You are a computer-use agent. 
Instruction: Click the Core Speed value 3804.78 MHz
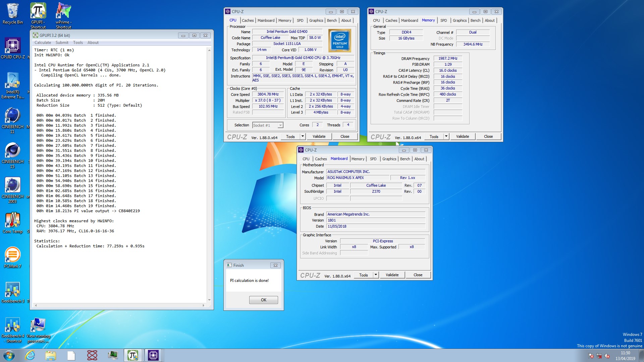point(268,95)
